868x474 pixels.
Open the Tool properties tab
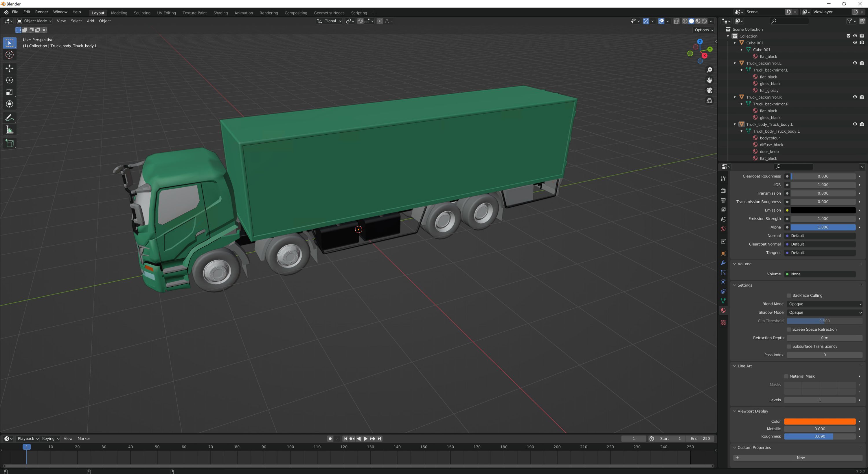click(x=723, y=178)
